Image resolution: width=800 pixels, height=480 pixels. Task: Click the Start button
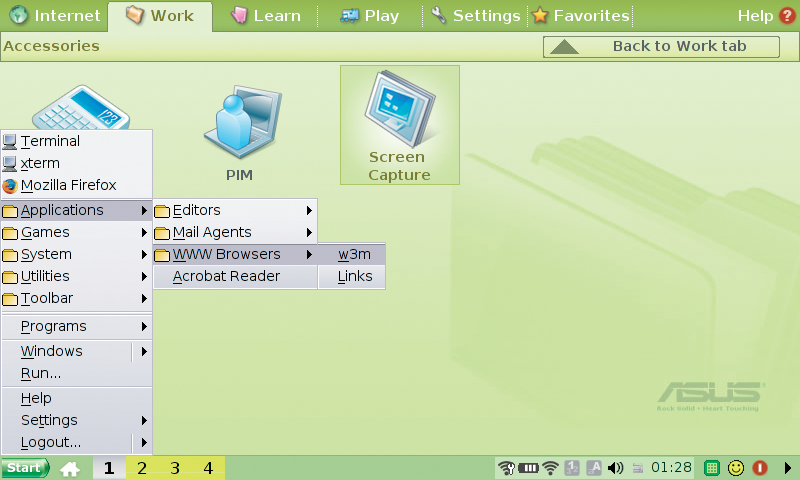pos(24,468)
